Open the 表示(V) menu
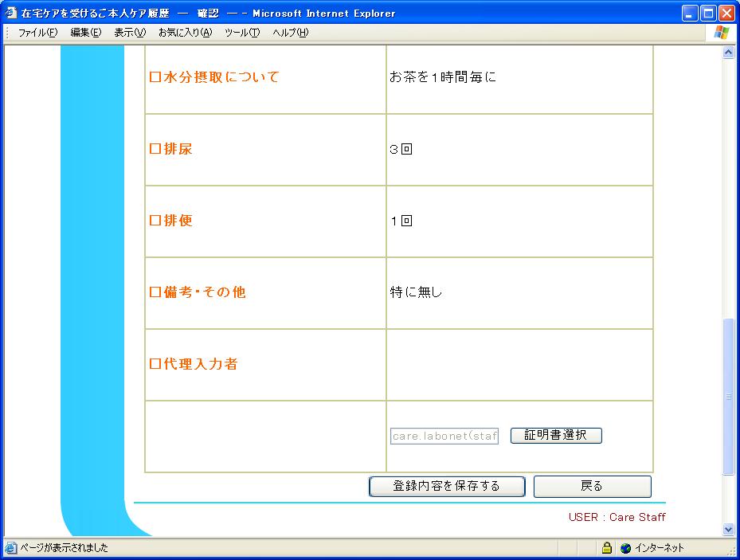This screenshot has height=560, width=740. [x=130, y=33]
